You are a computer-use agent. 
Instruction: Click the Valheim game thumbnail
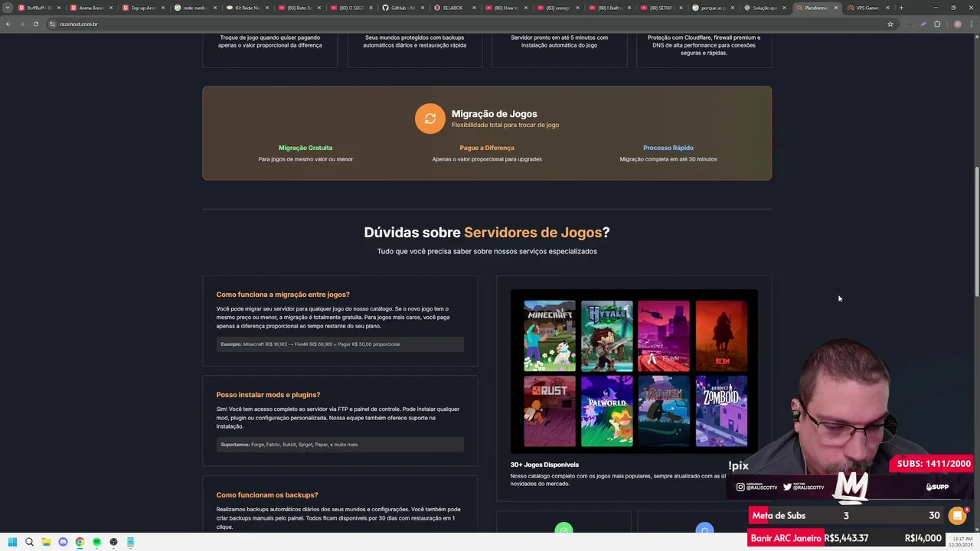coord(664,411)
